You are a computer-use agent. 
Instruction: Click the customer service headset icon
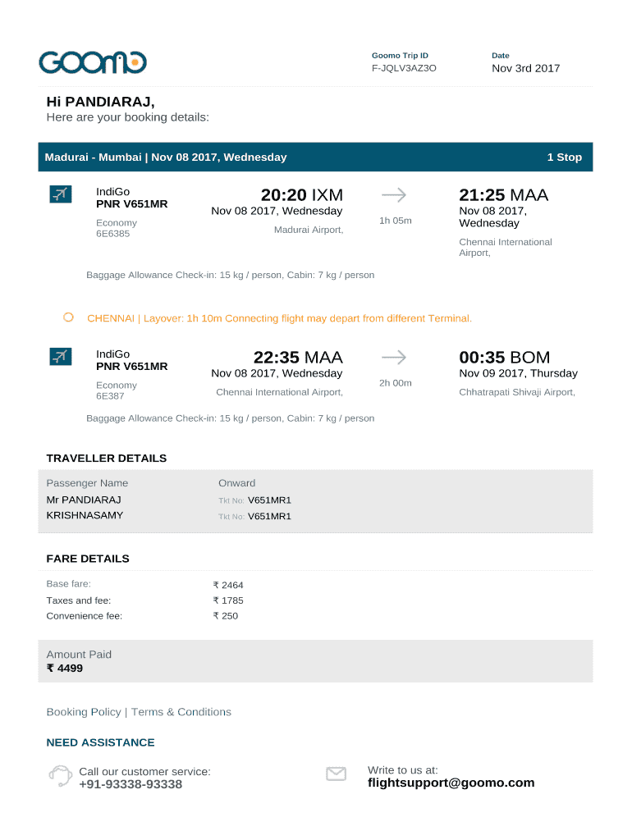pos(60,775)
